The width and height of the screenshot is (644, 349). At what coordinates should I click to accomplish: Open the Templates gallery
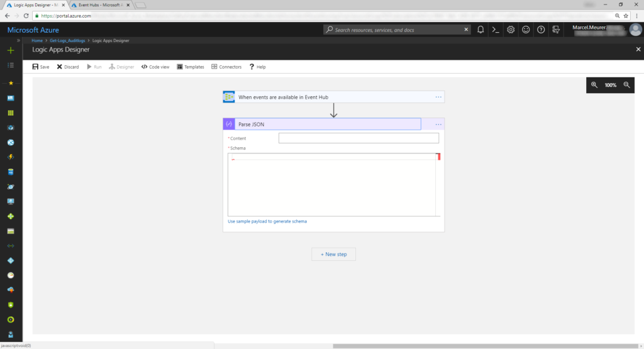coord(190,67)
